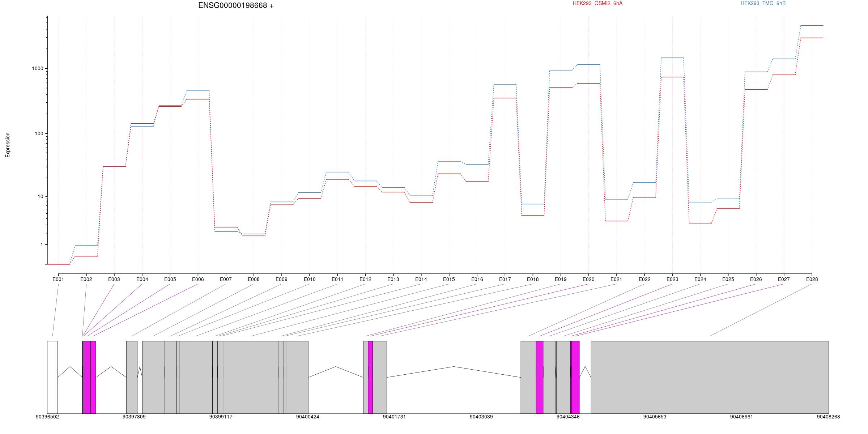The width and height of the screenshot is (868, 434).
Task: Click genomic coordinate 90400424
Action: click(x=308, y=417)
